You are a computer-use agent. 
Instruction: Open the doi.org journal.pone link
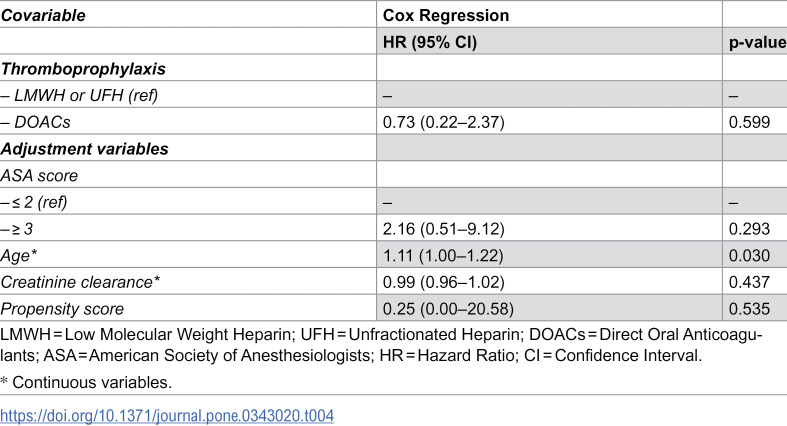(x=167, y=415)
